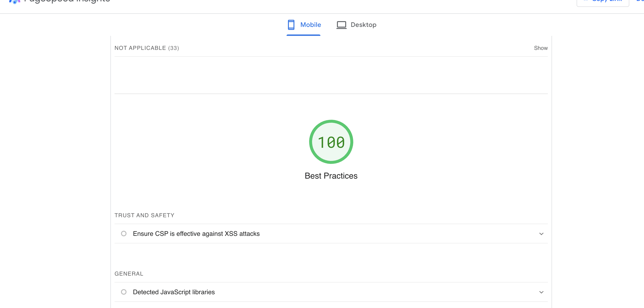
Task: Click the TRUST AND SAFETY section heading
Action: (144, 215)
